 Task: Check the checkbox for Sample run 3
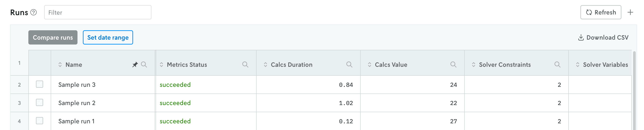pyautogui.click(x=39, y=84)
